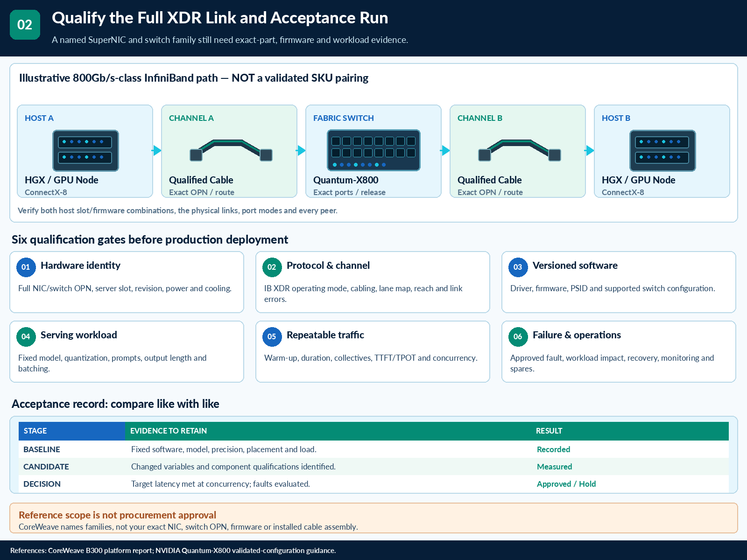Click 'Reference scope is not procurement approval' heading

(x=117, y=515)
